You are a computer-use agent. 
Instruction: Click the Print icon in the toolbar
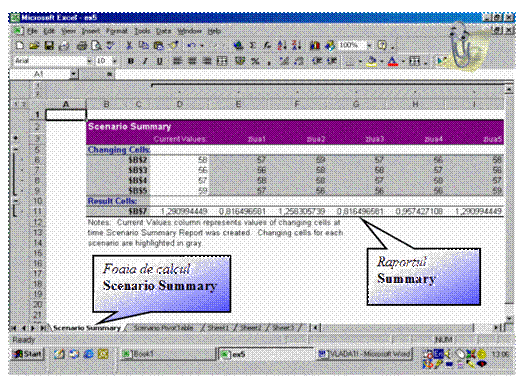pos(82,46)
